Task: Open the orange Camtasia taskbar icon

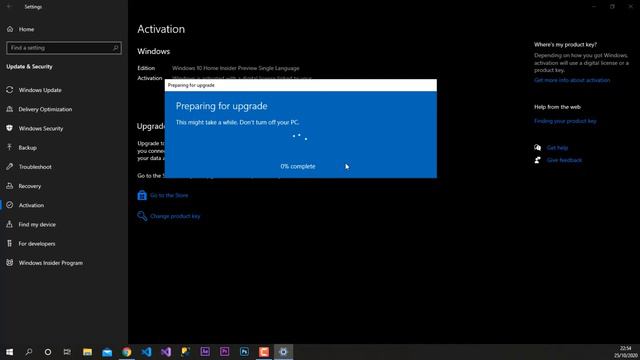Action: tap(264, 352)
